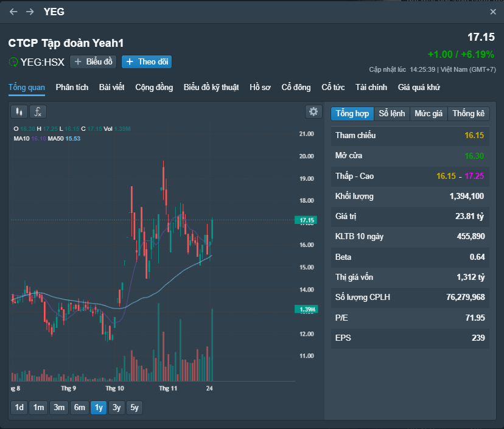Open chart settings gear
Screen dimensions: 504x429
[313, 112]
